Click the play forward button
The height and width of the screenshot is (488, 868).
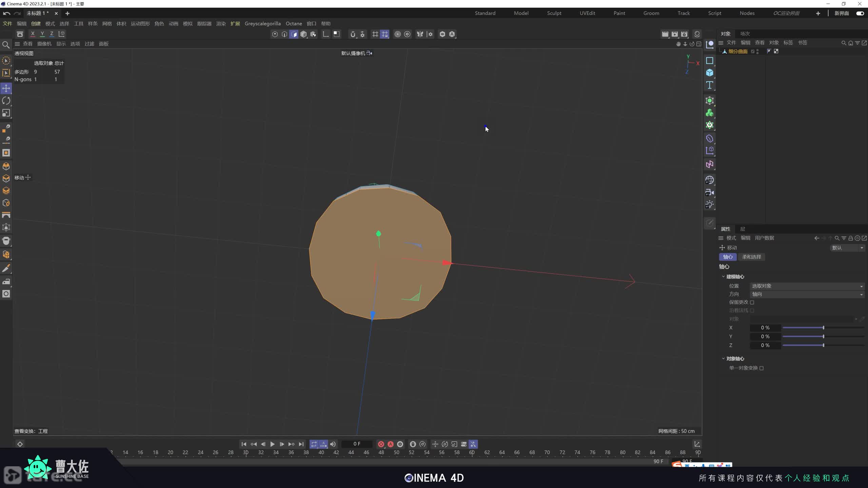pyautogui.click(x=272, y=444)
